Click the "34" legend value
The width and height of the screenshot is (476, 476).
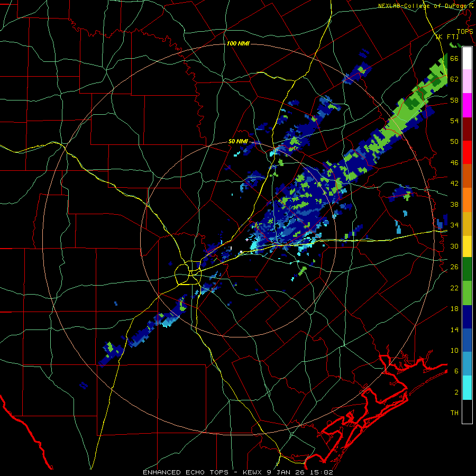click(x=454, y=225)
